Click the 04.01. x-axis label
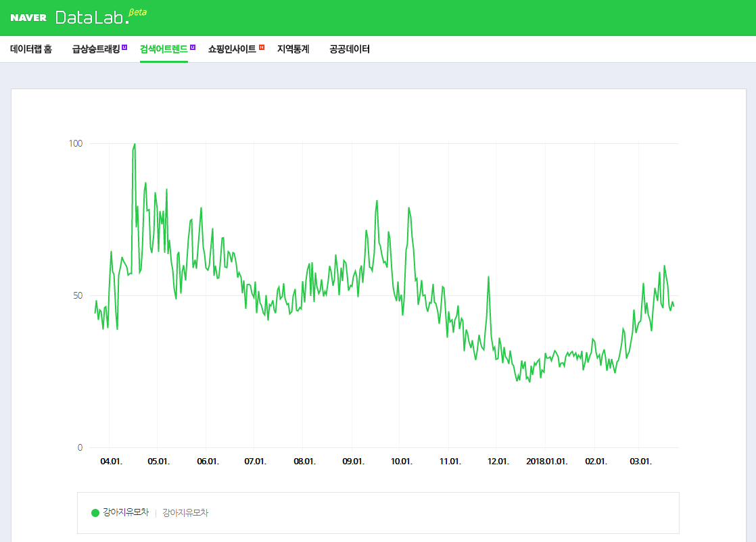The width and height of the screenshot is (756, 542). [111, 462]
